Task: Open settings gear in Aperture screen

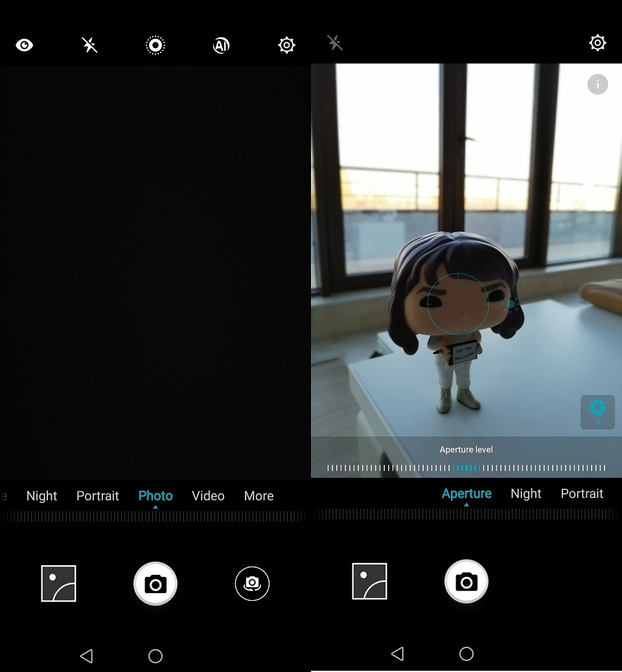Action: pyautogui.click(x=597, y=43)
